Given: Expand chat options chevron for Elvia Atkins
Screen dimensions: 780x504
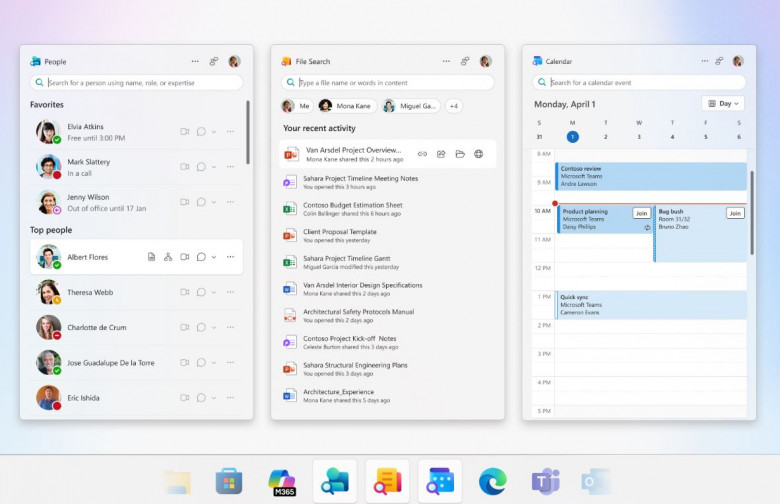Looking at the screenshot, I should (x=214, y=132).
